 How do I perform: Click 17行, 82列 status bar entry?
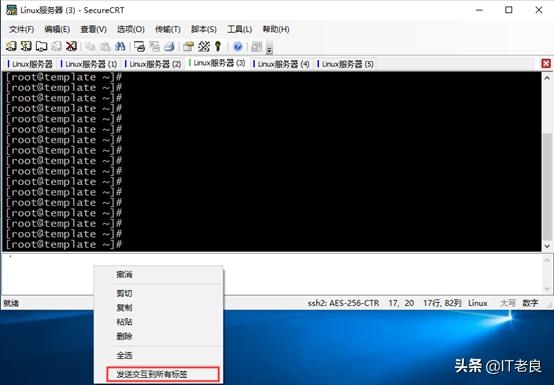click(442, 303)
